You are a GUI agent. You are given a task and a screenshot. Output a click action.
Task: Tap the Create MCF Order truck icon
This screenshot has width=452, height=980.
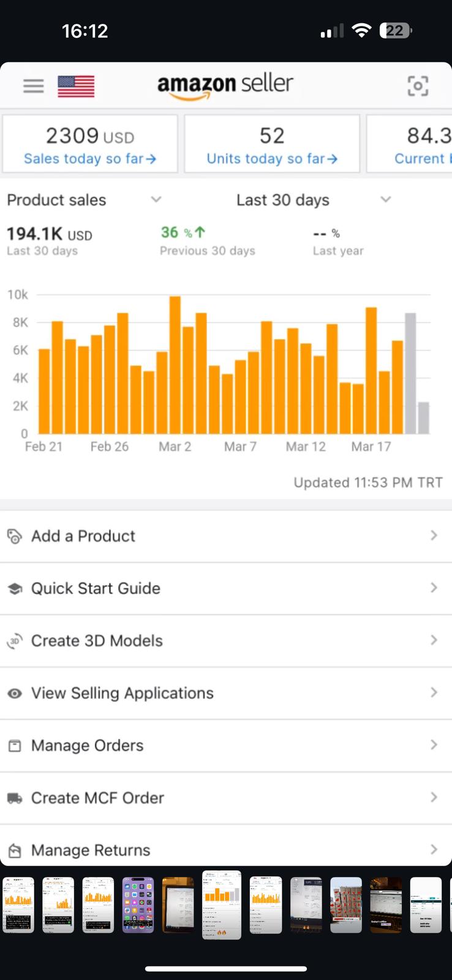tap(15, 798)
